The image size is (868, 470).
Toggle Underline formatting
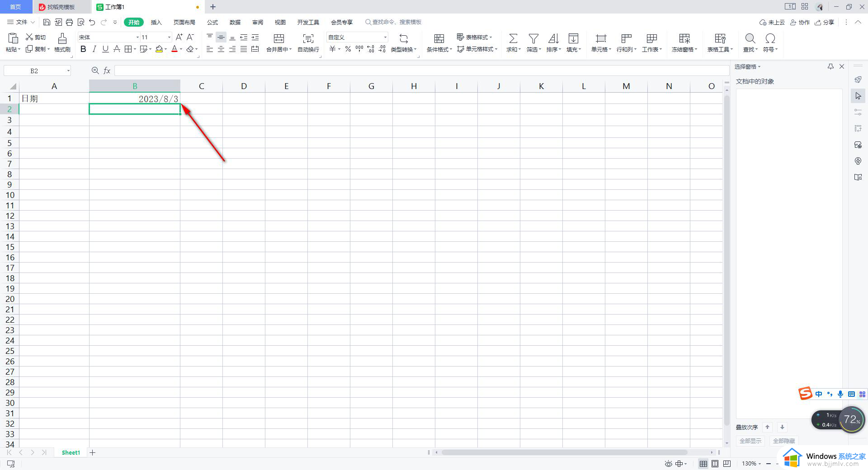(x=105, y=49)
